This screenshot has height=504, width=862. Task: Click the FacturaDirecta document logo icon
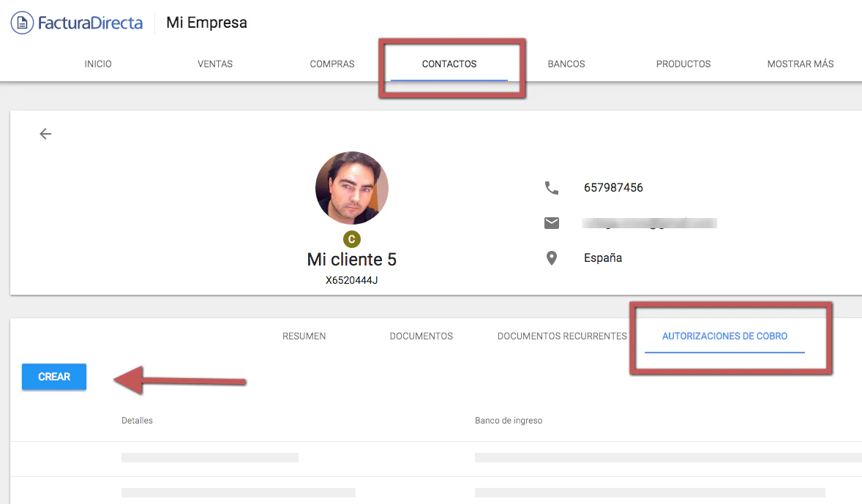20,22
